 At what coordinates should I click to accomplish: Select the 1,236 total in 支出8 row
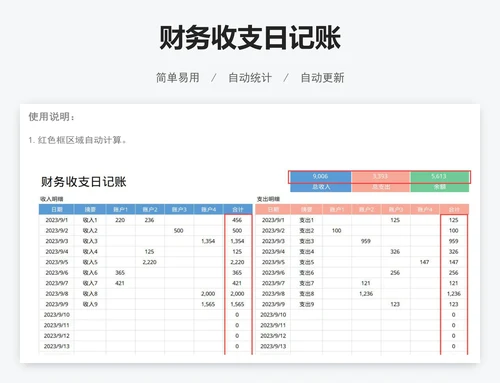454,294
